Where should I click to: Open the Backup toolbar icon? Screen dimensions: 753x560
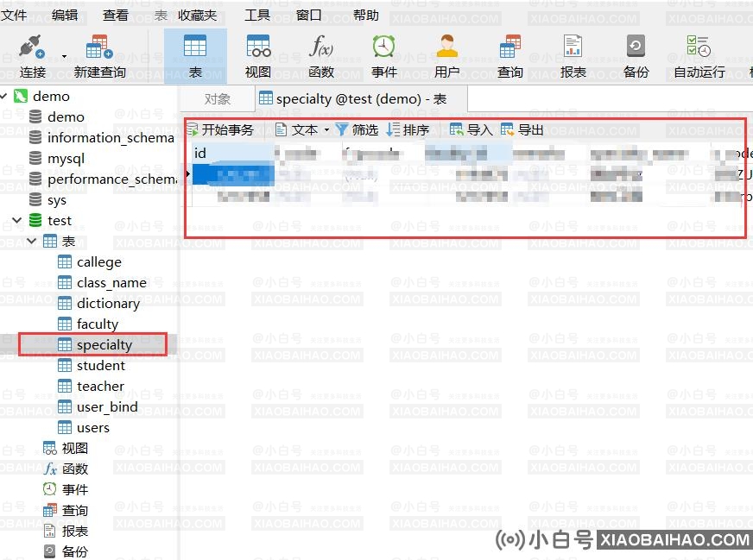pos(636,47)
